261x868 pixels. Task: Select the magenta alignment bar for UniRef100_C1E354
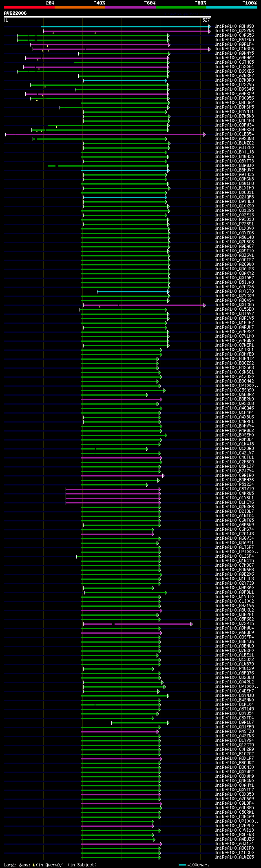point(105,134)
